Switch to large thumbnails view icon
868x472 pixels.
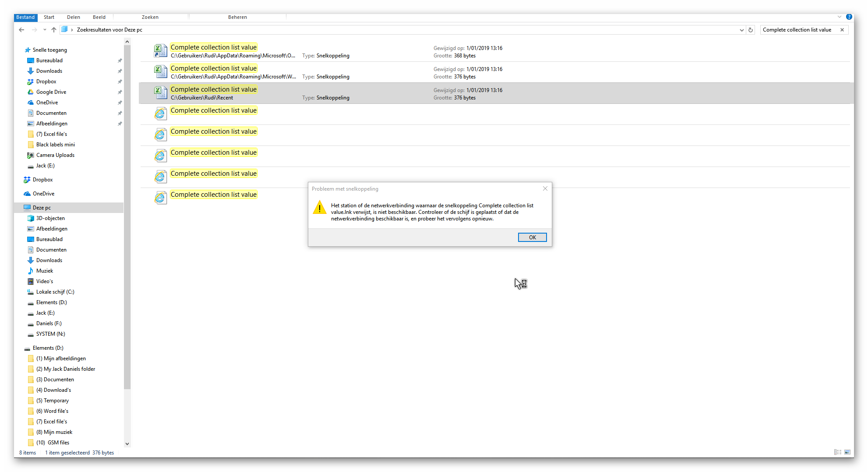pyautogui.click(x=847, y=452)
